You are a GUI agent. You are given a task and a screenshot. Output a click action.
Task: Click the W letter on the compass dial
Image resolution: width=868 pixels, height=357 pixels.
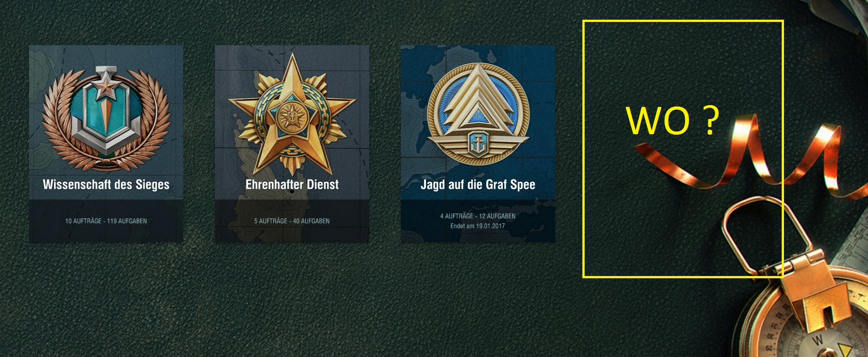tap(817, 340)
